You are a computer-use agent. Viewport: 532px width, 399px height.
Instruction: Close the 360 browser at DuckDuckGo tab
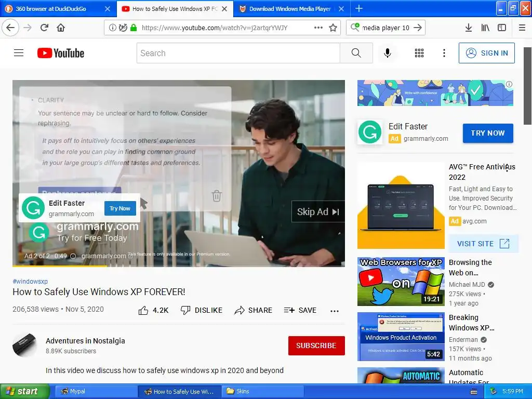(108, 9)
